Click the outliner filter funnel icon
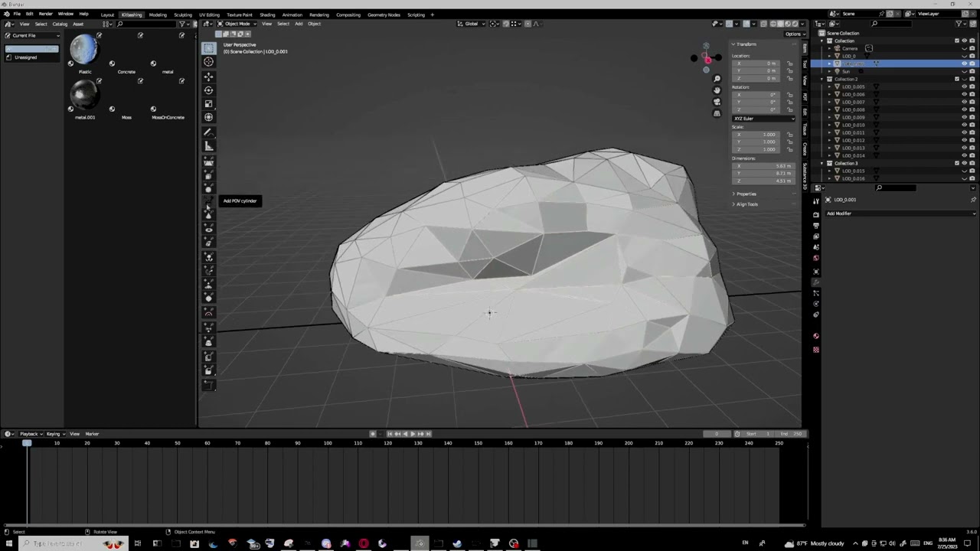Image resolution: width=980 pixels, height=551 pixels. [x=960, y=24]
